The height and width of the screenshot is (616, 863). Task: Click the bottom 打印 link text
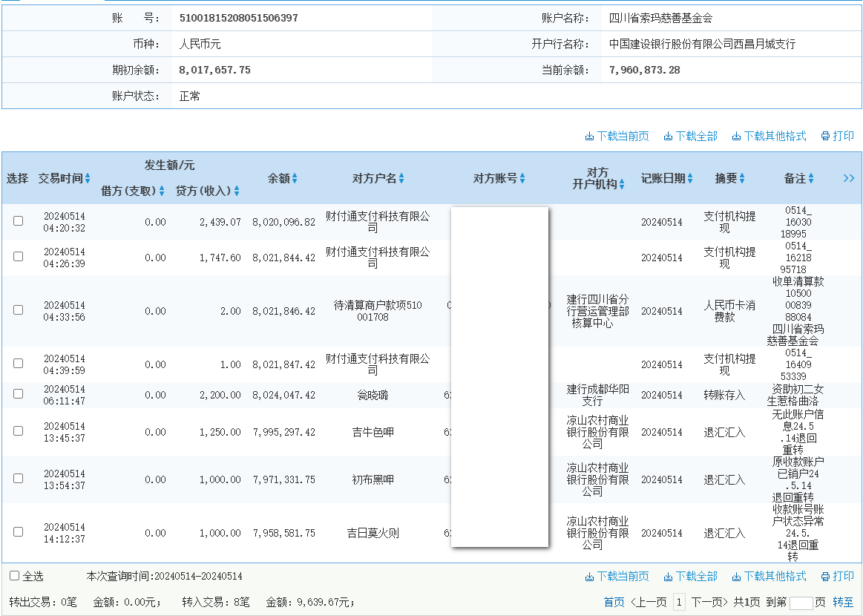tap(843, 577)
